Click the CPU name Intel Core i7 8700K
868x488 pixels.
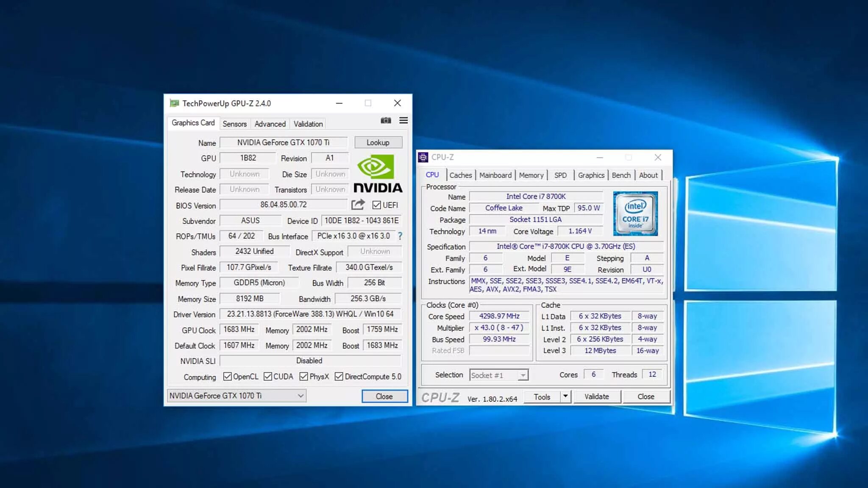point(536,196)
